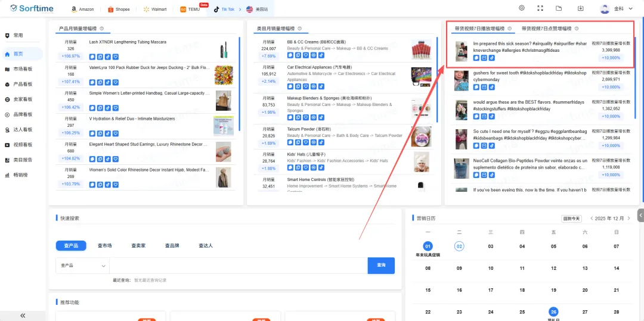
Task: Open the 查产品 dropdown in search bar
Action: pos(83,266)
